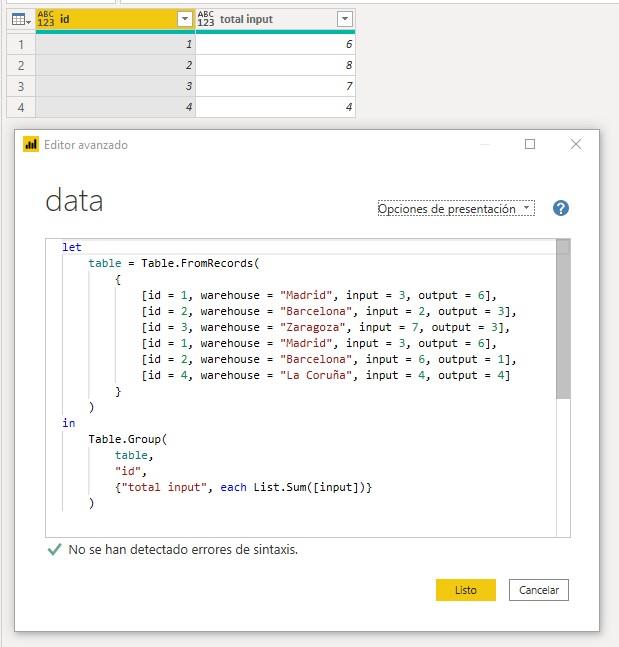This screenshot has width=619, height=647.
Task: Place cursor on the Table.Group( code line
Action: pyautogui.click(x=129, y=439)
